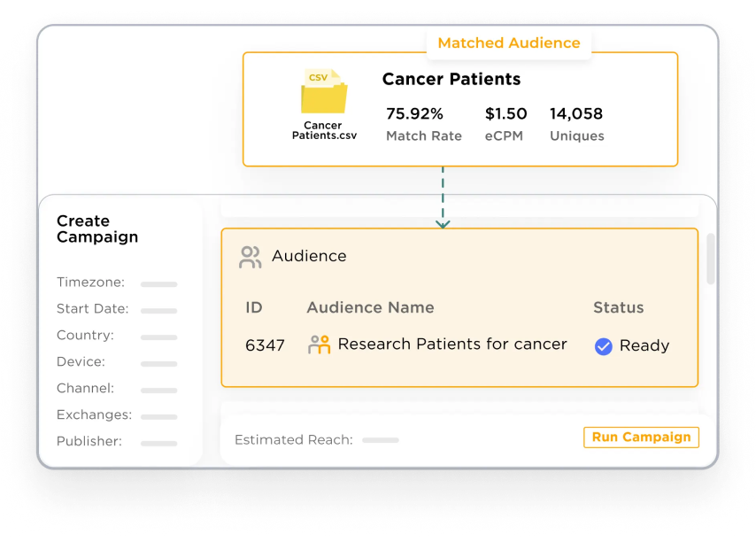This screenshot has width=756, height=542.
Task: Click the Exchanges field placeholder
Action: tap(159, 417)
